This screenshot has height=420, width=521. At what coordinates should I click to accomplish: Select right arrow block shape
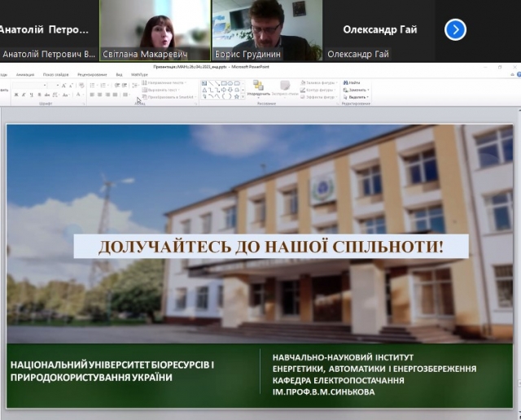pyautogui.click(x=224, y=90)
